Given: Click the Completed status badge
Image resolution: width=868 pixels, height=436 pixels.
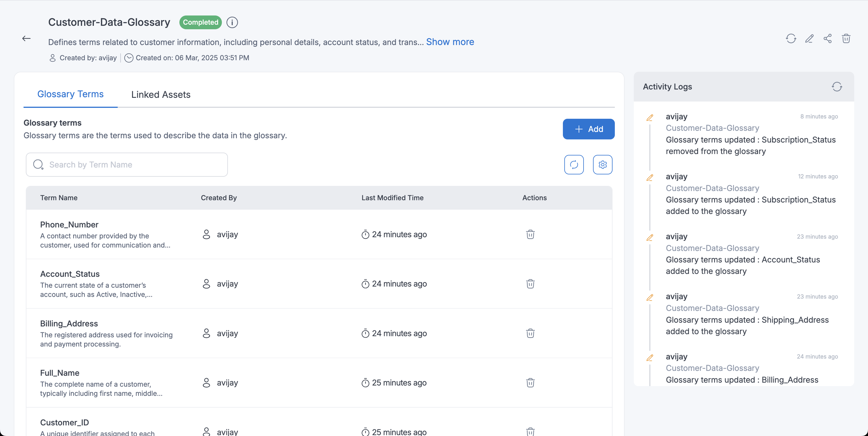Looking at the screenshot, I should pos(200,22).
